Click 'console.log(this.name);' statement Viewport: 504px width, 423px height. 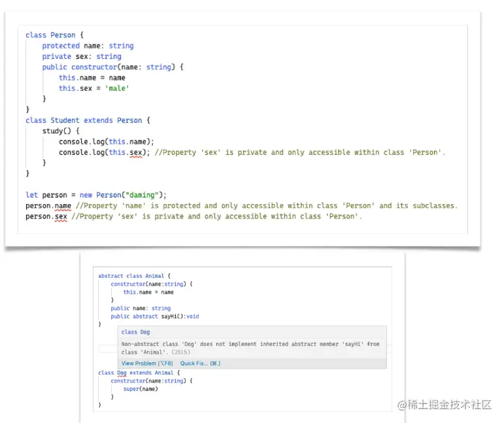point(107,141)
